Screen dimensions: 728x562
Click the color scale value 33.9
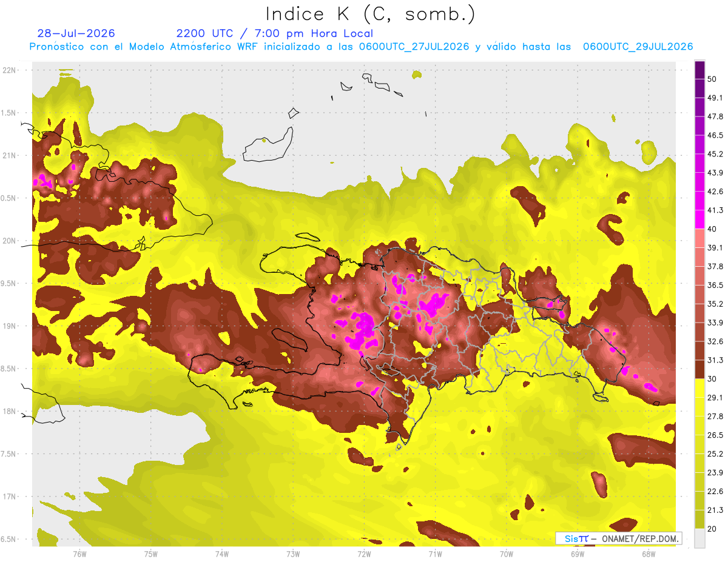click(x=715, y=323)
